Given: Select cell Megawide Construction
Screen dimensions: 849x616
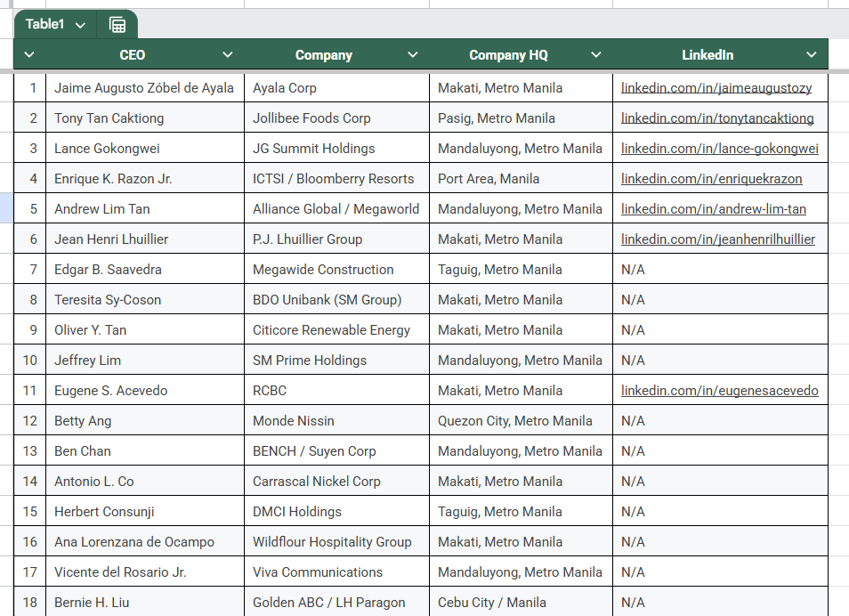Looking at the screenshot, I should click(x=336, y=270).
